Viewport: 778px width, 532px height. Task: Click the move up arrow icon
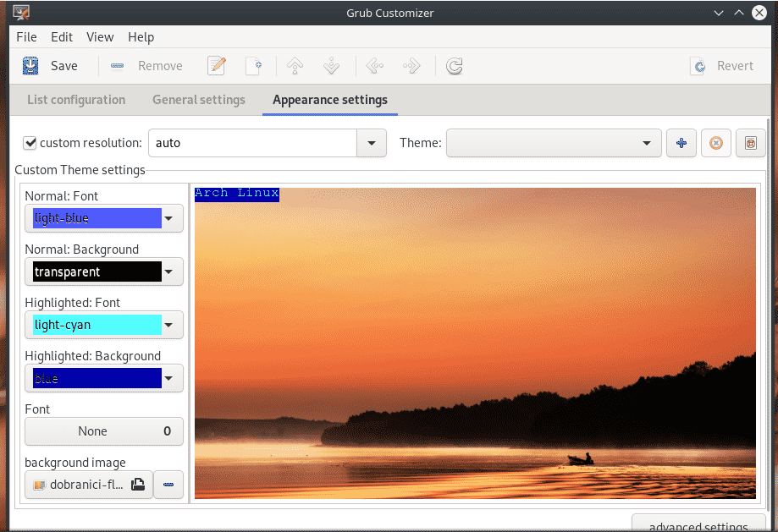pyautogui.click(x=295, y=66)
